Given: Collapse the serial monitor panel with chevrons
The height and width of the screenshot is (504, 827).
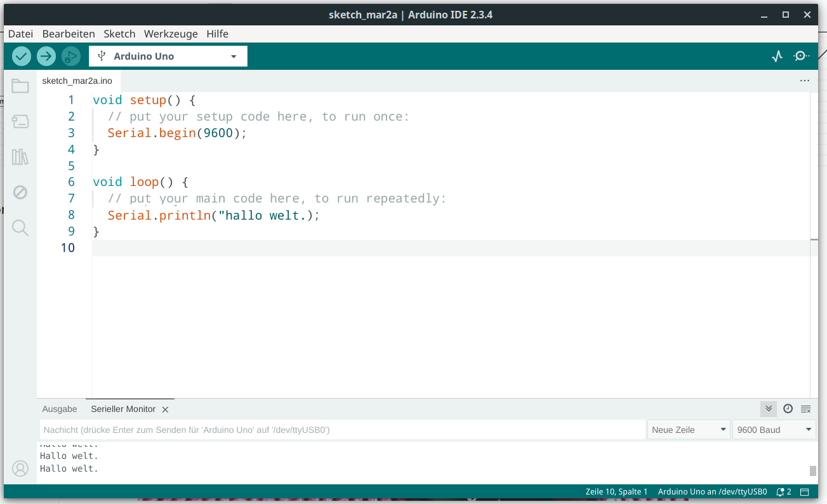Looking at the screenshot, I should pos(768,409).
